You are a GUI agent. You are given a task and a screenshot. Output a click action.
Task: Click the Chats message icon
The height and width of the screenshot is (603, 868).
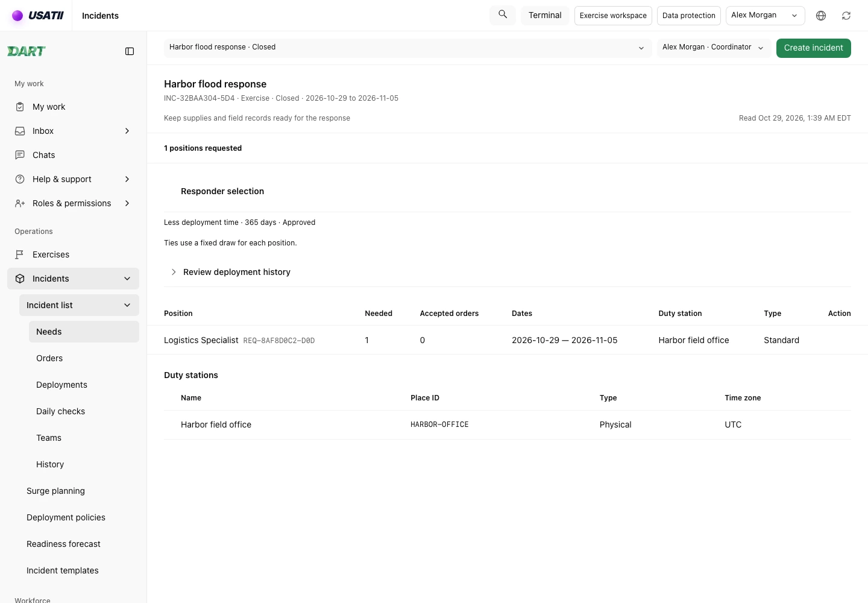20,155
